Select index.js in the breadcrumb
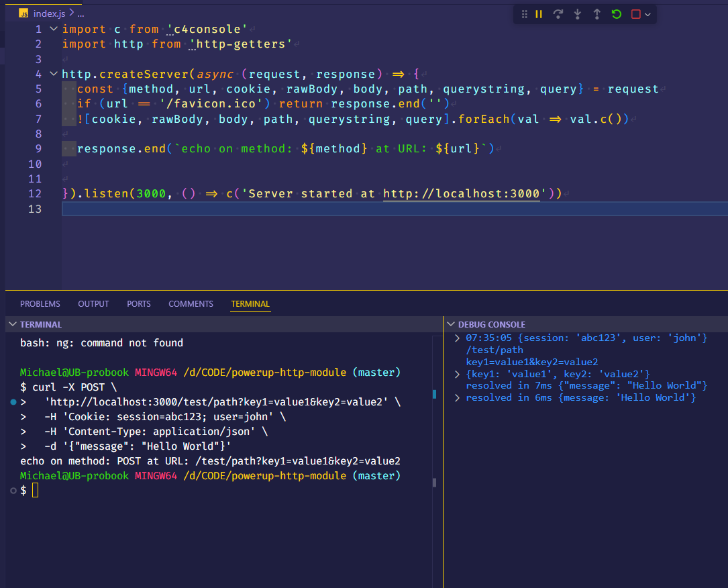 (x=49, y=13)
